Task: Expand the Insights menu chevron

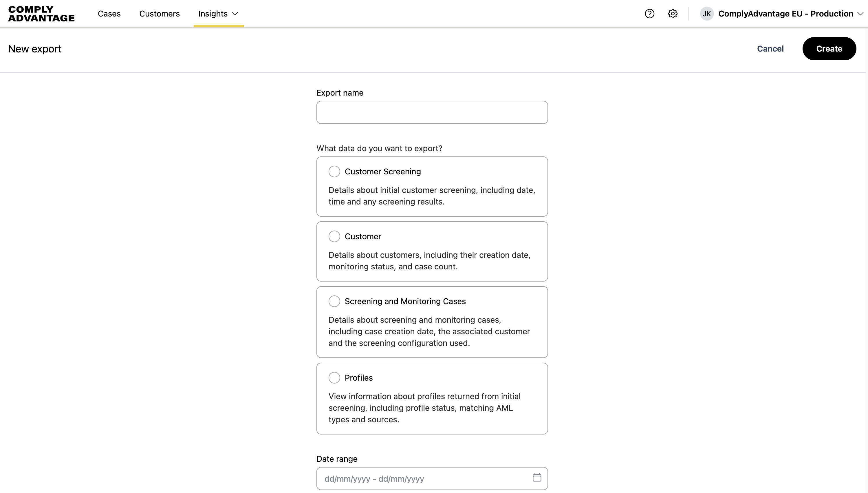Action: point(235,14)
